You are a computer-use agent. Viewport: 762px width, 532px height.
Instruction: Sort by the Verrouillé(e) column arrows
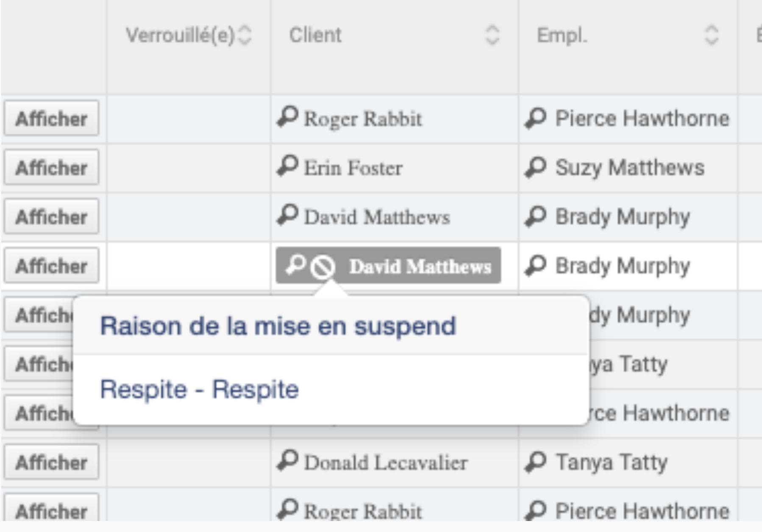[x=245, y=35]
